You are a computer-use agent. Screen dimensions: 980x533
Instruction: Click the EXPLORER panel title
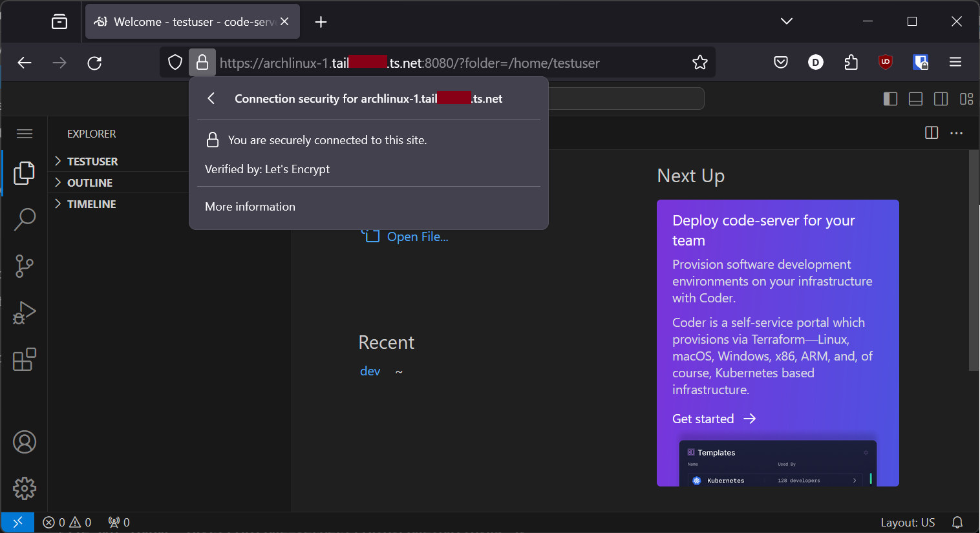(x=92, y=134)
